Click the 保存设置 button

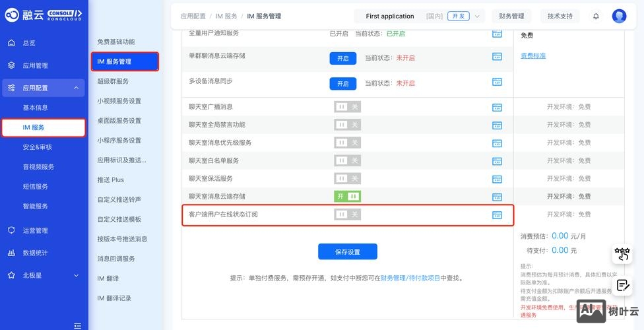click(348, 252)
